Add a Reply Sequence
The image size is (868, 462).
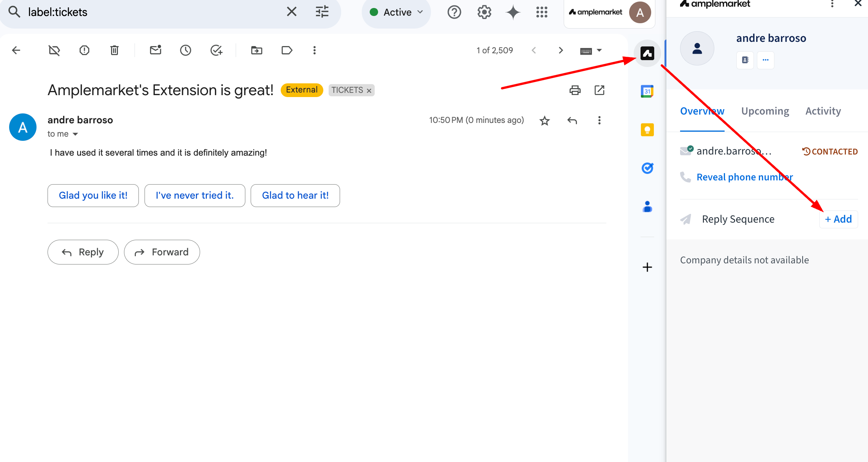click(x=838, y=219)
